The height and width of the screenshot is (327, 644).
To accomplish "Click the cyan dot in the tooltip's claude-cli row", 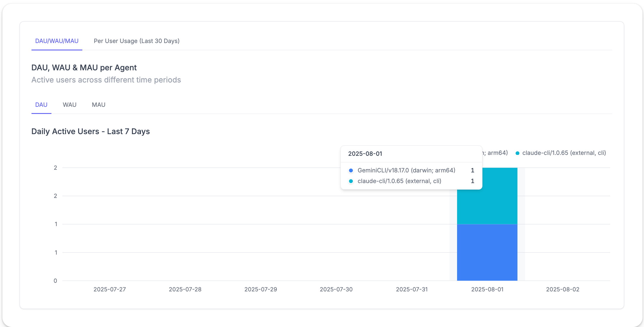I will tap(351, 181).
